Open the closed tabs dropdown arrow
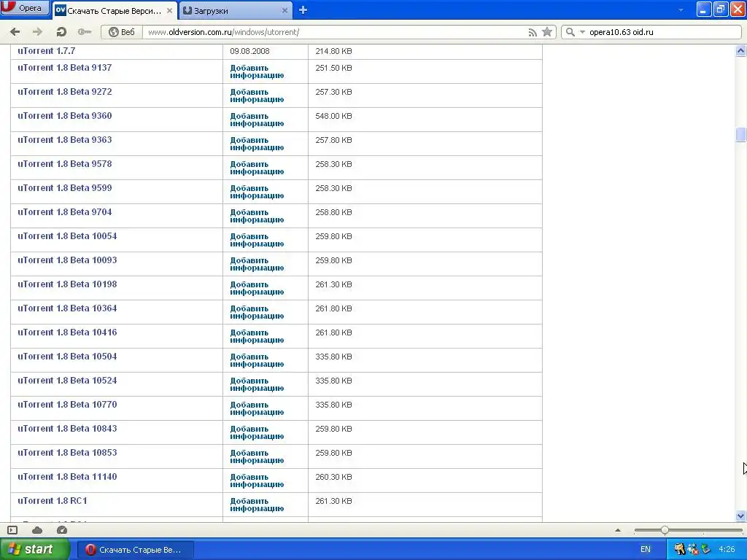The image size is (747, 560). [681, 10]
